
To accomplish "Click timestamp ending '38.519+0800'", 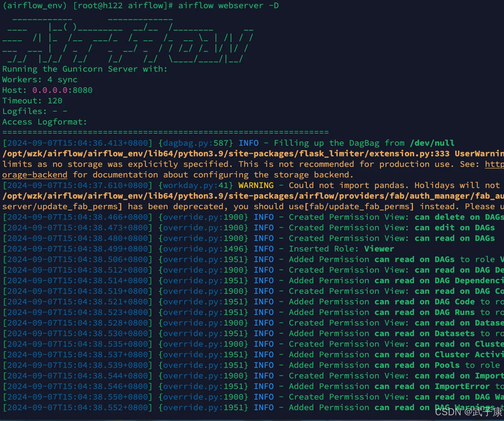I will pos(78,291).
